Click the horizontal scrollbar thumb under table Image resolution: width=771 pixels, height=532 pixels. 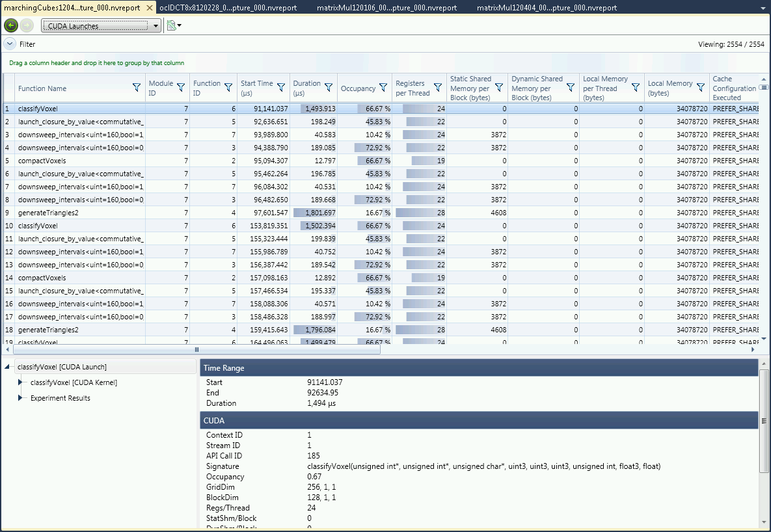[x=196, y=349]
